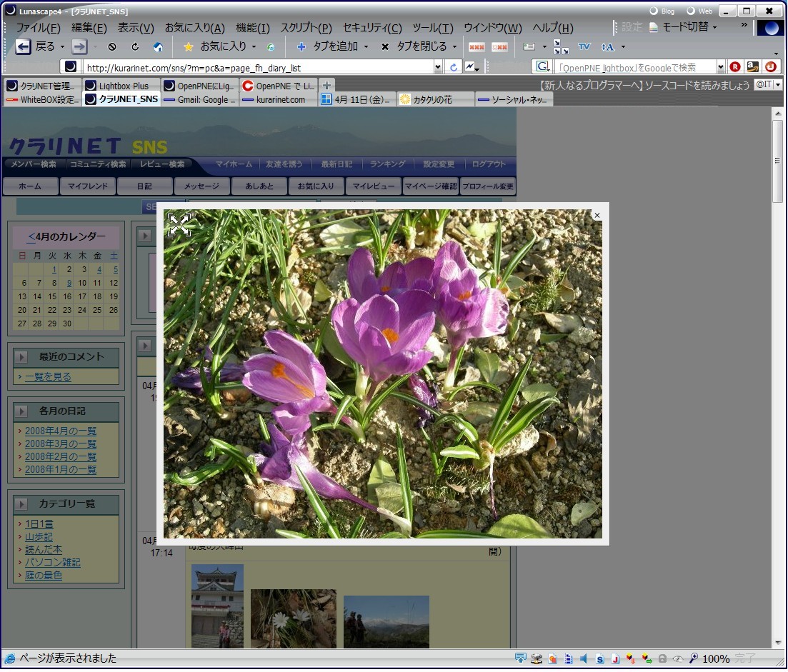This screenshot has height=672, width=788.
Task: Click the plus button to add new tab
Action: 326,86
